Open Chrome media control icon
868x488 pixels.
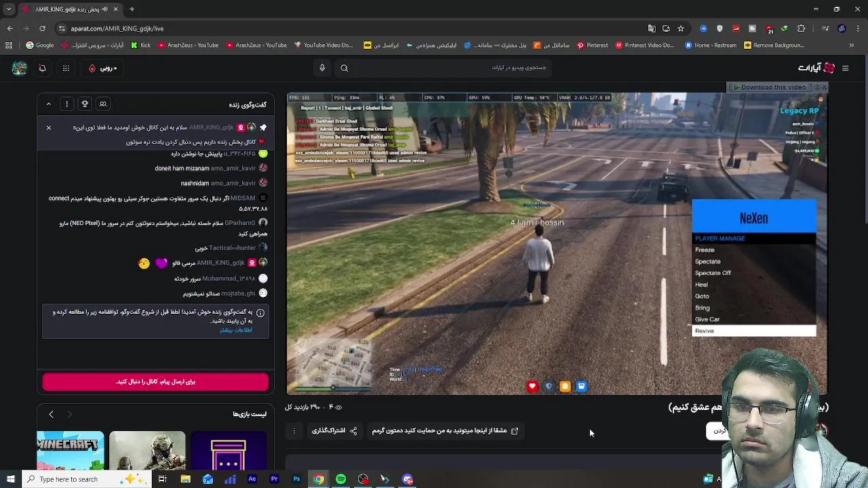(x=825, y=28)
